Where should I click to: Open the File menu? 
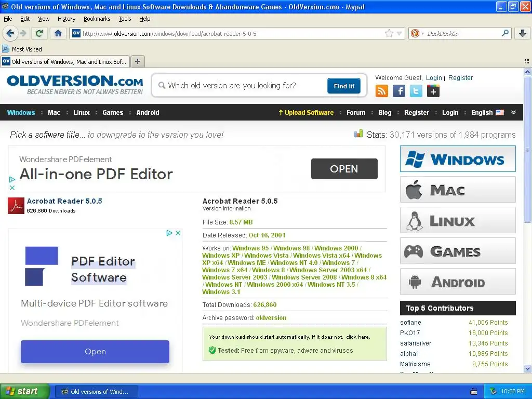pos(8,19)
